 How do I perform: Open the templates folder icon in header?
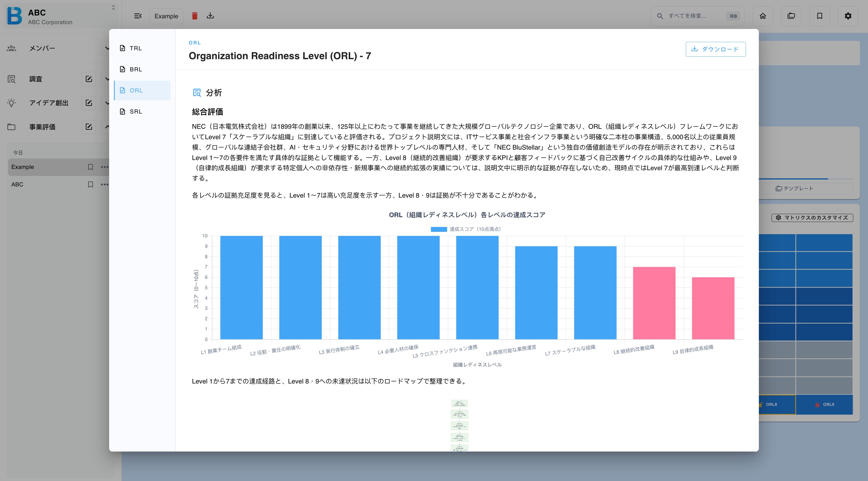(x=791, y=16)
